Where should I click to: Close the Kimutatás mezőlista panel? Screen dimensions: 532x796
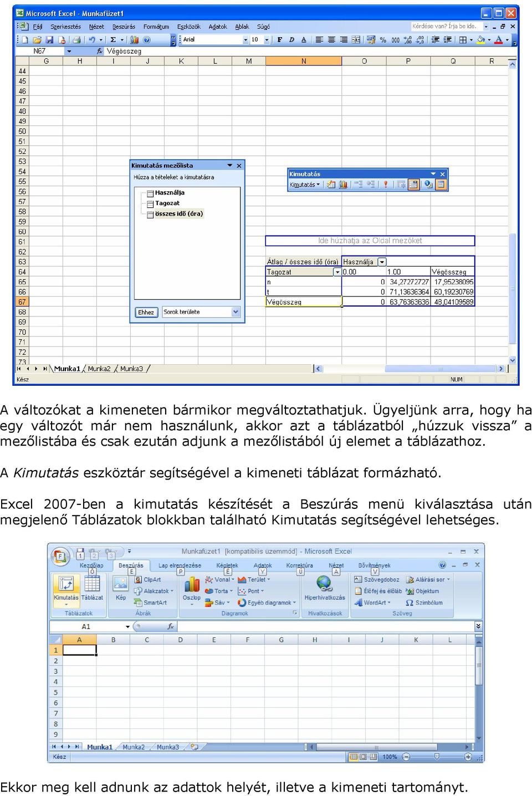[239, 165]
